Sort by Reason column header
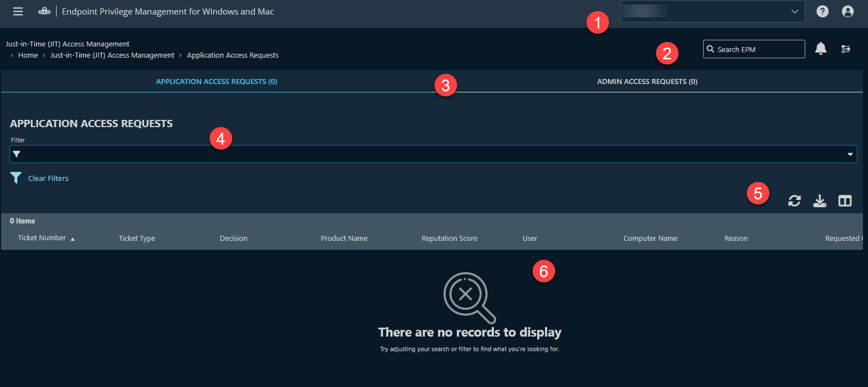 (736, 239)
